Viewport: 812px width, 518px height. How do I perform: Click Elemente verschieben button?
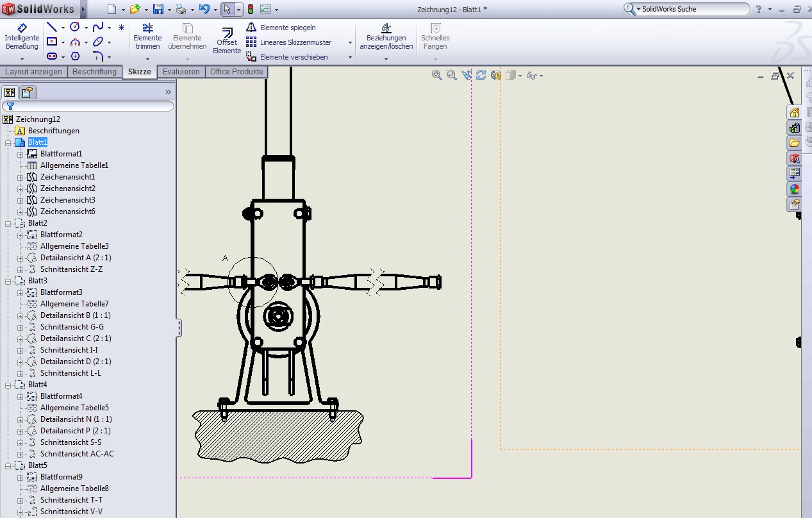click(287, 57)
